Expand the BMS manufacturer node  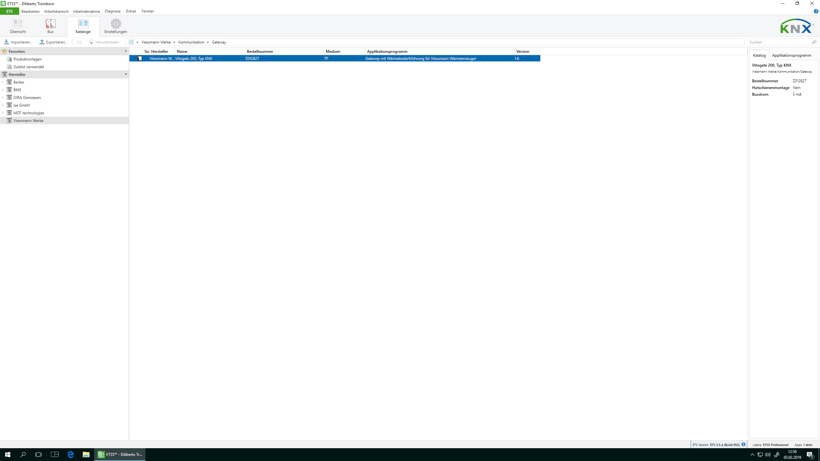[x=3, y=90]
